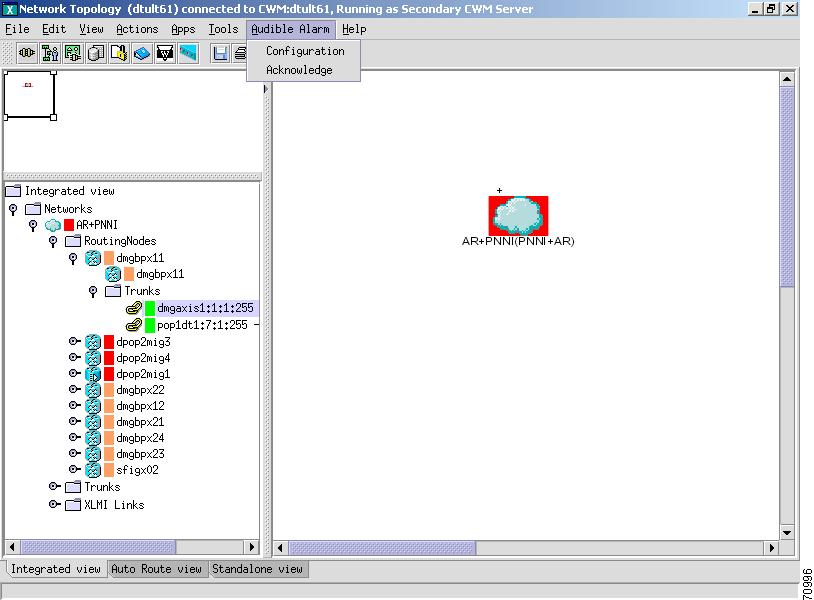The width and height of the screenshot is (814, 600).
Task: Expand the XLMI Links folder
Action: pos(55,504)
